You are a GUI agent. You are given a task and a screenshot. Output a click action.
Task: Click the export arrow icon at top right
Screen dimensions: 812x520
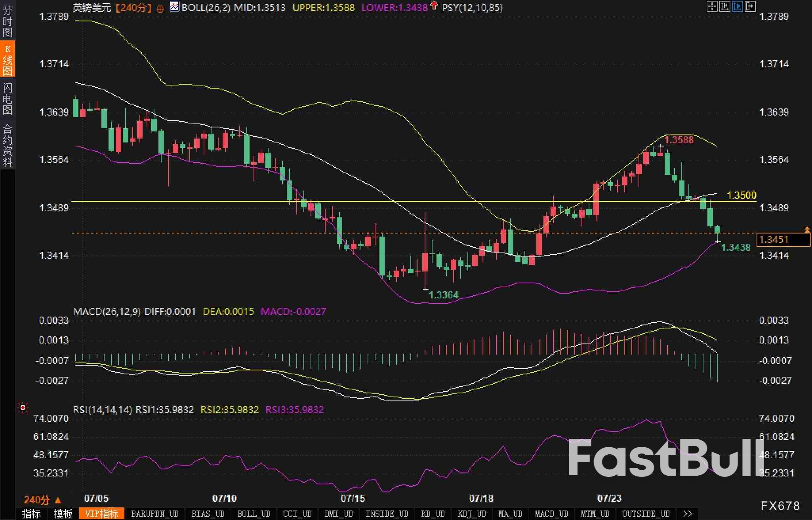click(x=750, y=6)
